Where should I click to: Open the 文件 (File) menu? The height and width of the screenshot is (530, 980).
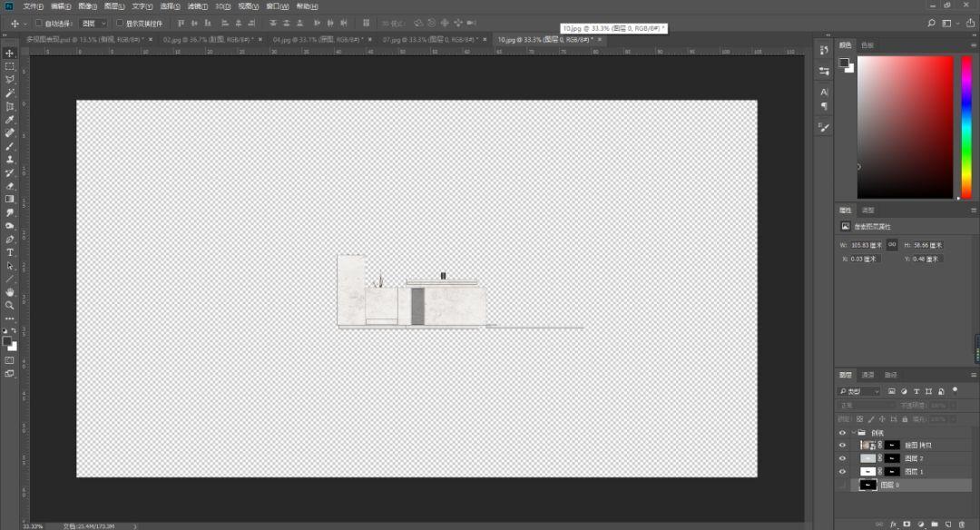coord(33,6)
